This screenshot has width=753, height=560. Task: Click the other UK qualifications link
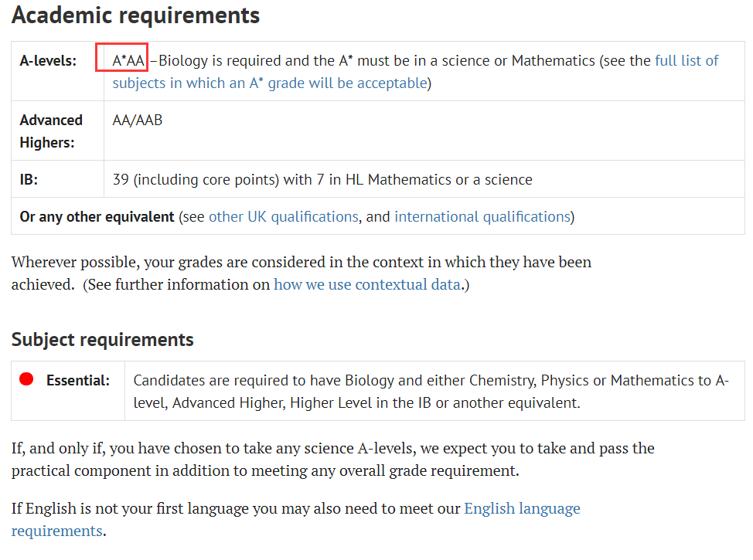pos(283,217)
